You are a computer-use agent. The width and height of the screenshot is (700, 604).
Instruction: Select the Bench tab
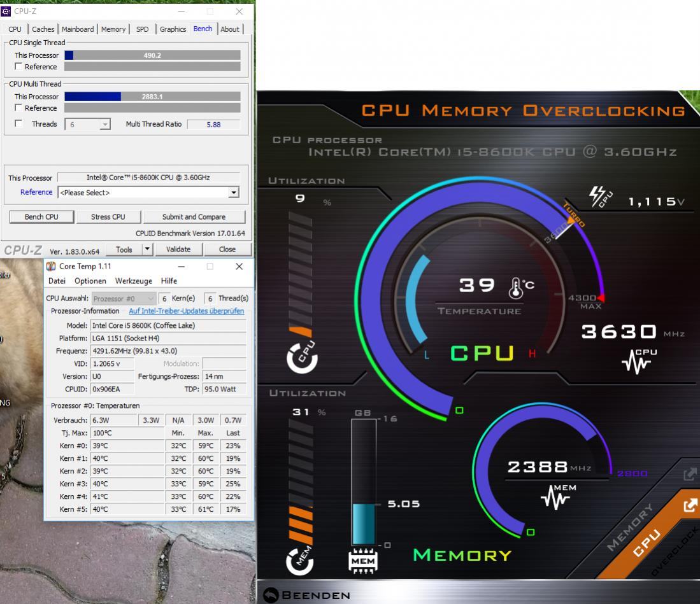(x=203, y=29)
